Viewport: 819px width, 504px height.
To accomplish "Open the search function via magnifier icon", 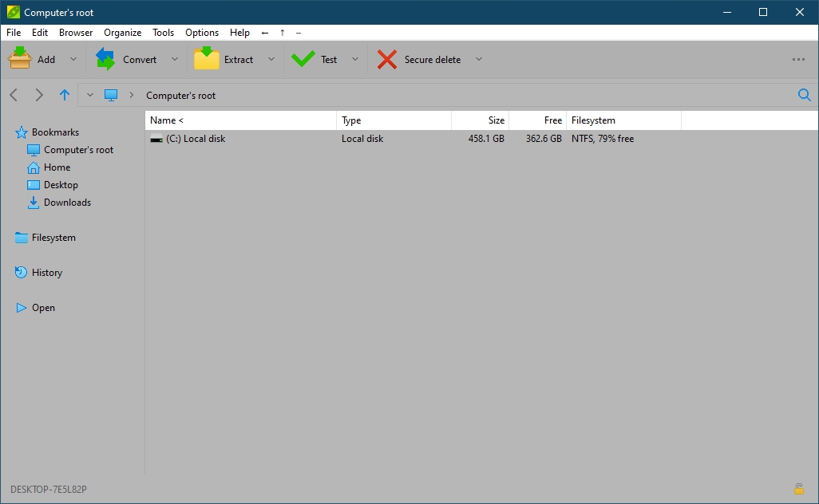I will 804,95.
